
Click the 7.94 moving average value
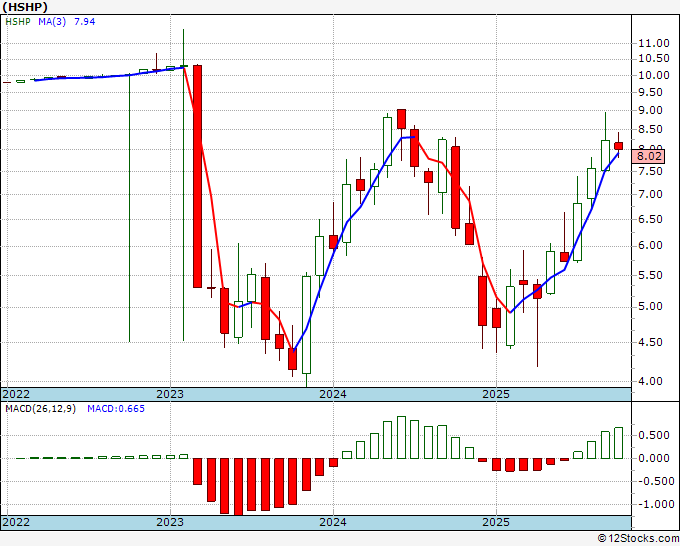85,22
